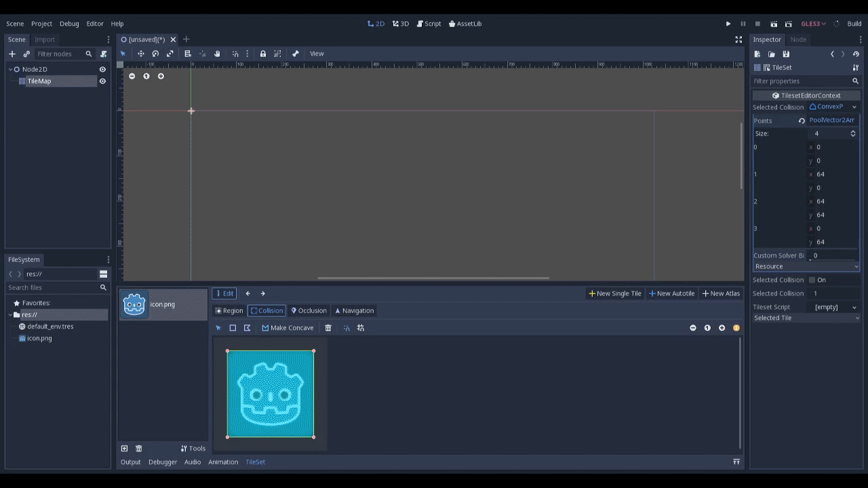Collapse the Resource section in Inspector

[806, 266]
